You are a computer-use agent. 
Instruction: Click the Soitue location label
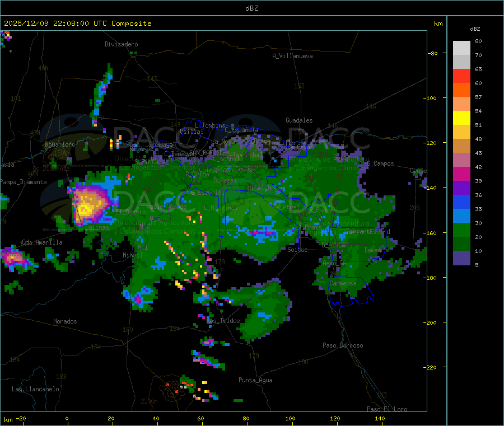(297, 250)
